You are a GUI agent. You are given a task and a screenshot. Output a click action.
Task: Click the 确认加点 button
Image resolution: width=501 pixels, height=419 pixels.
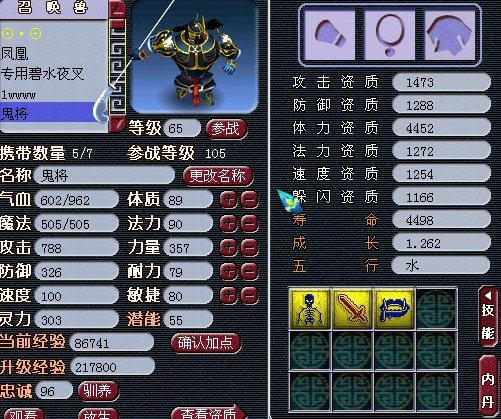click(x=205, y=343)
